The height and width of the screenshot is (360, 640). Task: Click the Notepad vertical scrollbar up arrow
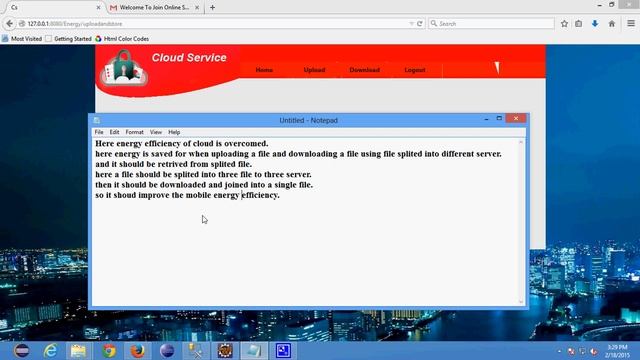[521, 142]
